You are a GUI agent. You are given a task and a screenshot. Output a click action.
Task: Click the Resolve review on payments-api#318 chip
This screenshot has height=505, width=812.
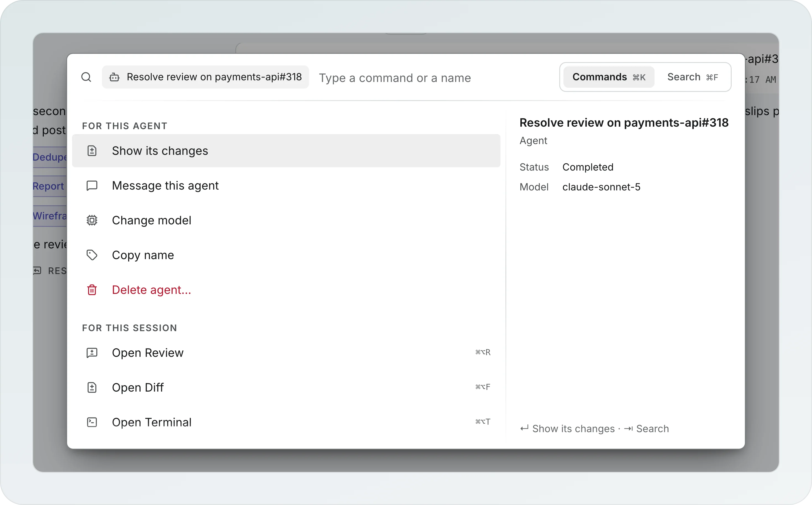click(x=205, y=77)
